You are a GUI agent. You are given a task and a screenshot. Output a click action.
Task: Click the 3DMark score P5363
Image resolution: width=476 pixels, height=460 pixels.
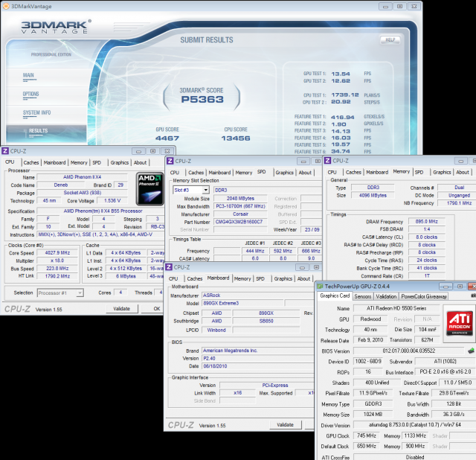[x=202, y=99]
